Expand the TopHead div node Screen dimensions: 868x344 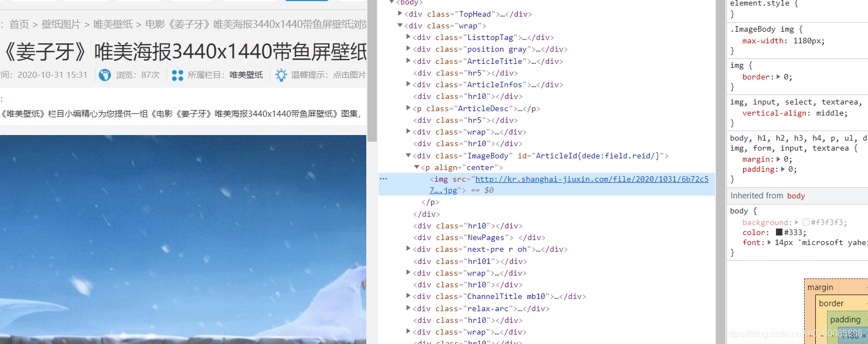[400, 14]
